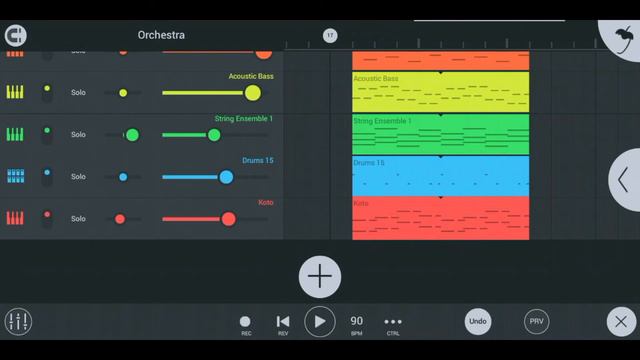Solo the Drums 15 track
Viewport: 640px width, 360px height.
[x=78, y=177]
